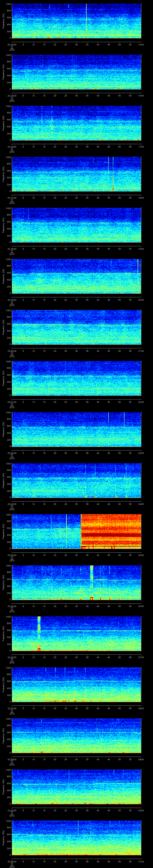Image resolution: width=153 pixels, height=868 pixels.
Task: Open the spectrogram starting at 22:20:00
Action: [x=76, y=327]
